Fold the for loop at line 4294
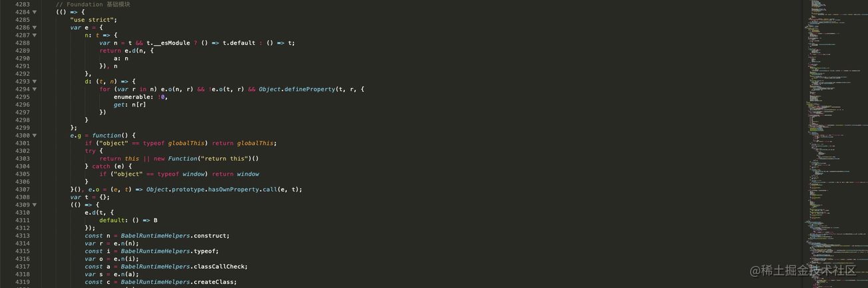The height and width of the screenshot is (288, 868). tap(35, 89)
